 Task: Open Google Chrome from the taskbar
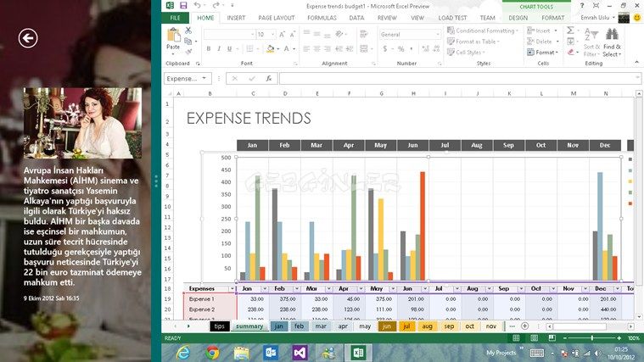pyautogui.click(x=212, y=353)
